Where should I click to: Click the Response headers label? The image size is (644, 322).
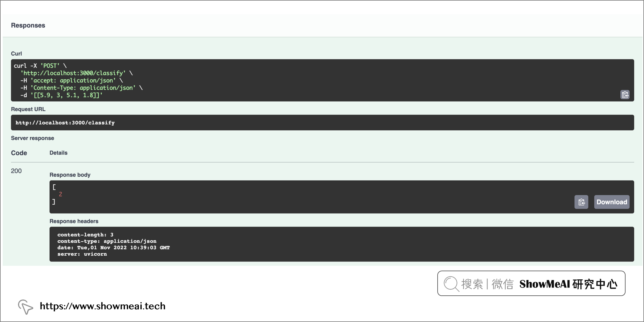(x=74, y=221)
